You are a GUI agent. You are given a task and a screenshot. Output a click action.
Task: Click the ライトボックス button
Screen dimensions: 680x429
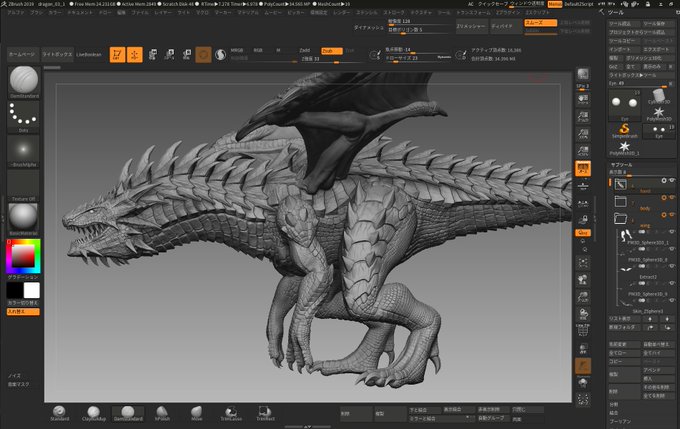[57, 55]
